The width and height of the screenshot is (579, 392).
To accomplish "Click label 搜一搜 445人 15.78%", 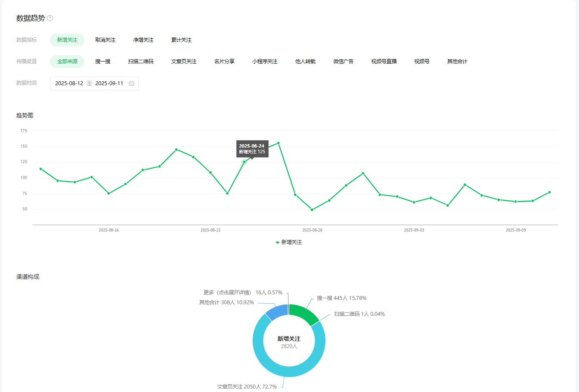I will pos(341,298).
